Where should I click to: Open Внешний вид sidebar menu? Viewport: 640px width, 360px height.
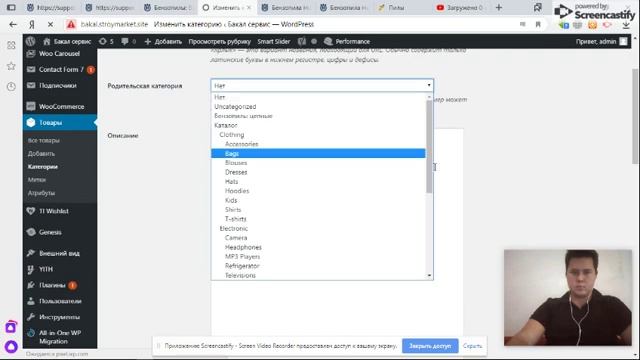(x=60, y=253)
